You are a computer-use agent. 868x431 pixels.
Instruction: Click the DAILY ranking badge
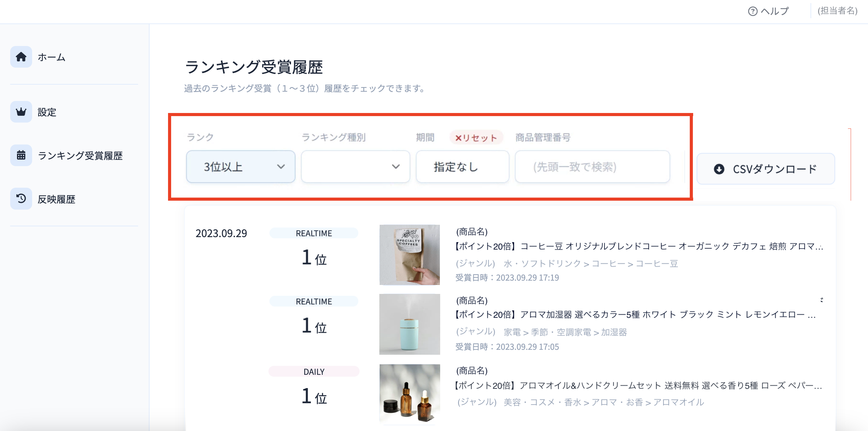pos(314,371)
